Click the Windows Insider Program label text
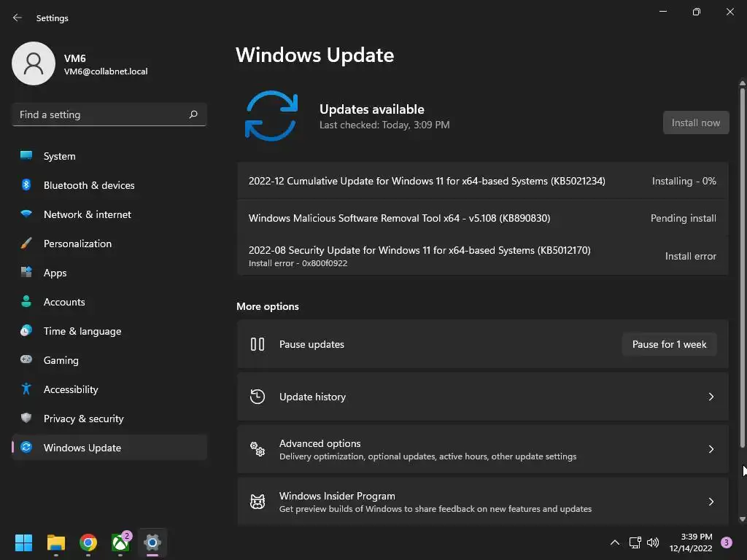Viewport: 747px width, 560px height. tap(337, 496)
